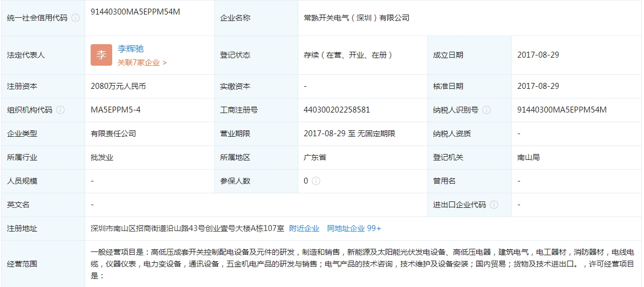Click info icon beside 参保人数 value 0
Screen dimensions: 644x287
[x=316, y=181]
